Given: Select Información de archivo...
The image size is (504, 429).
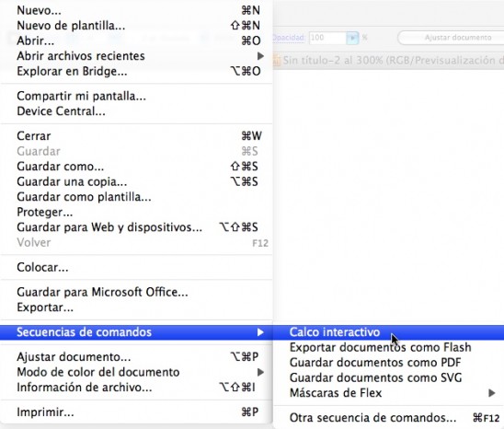Looking at the screenshot, I should click(x=136, y=388).
